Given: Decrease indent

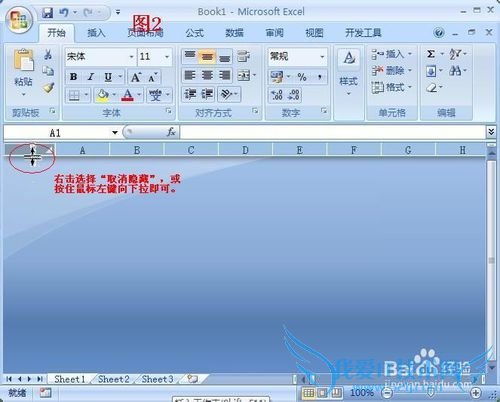Looking at the screenshot, I should pyautogui.click(x=191, y=94).
